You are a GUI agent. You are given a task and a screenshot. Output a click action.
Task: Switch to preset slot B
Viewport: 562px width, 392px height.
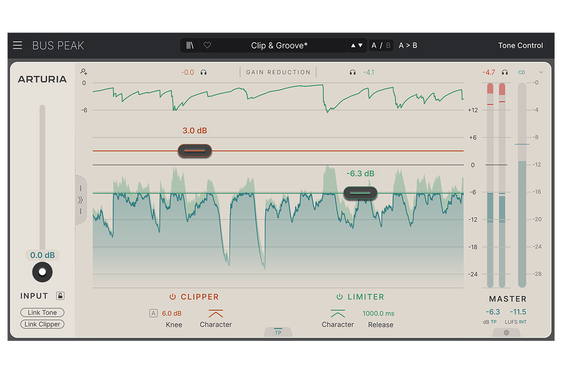pyautogui.click(x=388, y=46)
